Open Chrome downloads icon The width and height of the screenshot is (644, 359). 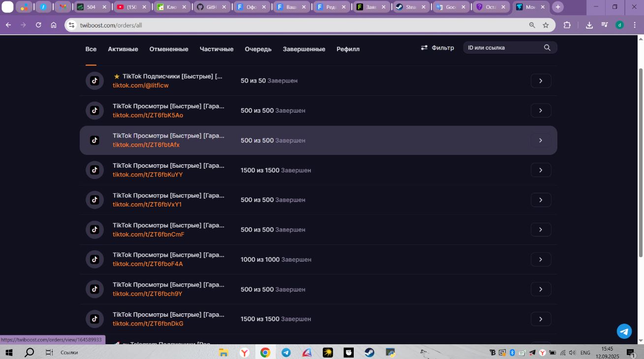(x=589, y=25)
